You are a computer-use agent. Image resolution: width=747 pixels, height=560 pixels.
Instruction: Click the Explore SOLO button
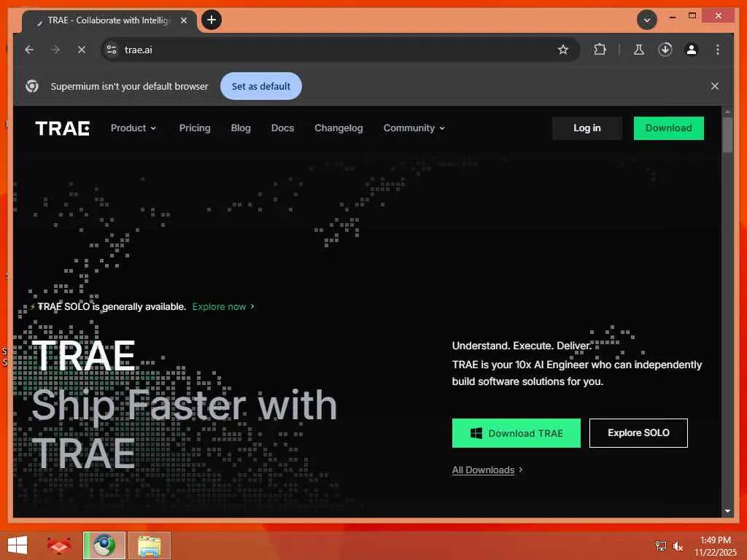coord(638,433)
